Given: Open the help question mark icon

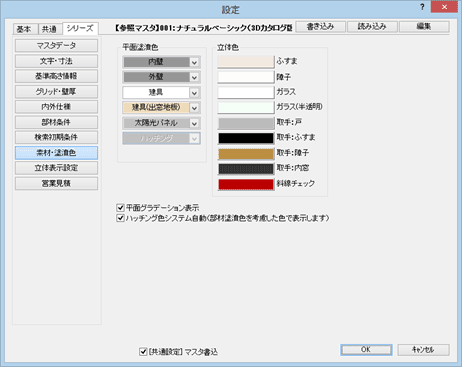Looking at the screenshot, I should coord(422,7).
